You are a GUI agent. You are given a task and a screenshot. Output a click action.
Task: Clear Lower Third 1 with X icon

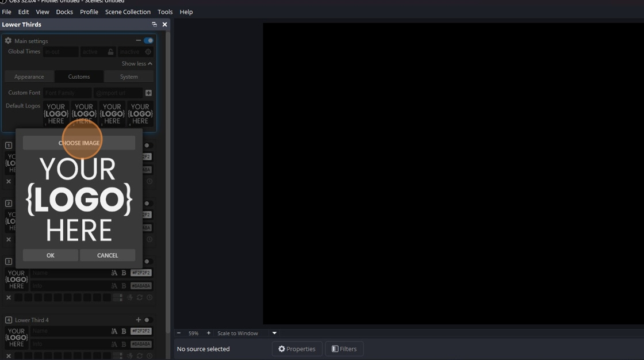click(x=9, y=181)
